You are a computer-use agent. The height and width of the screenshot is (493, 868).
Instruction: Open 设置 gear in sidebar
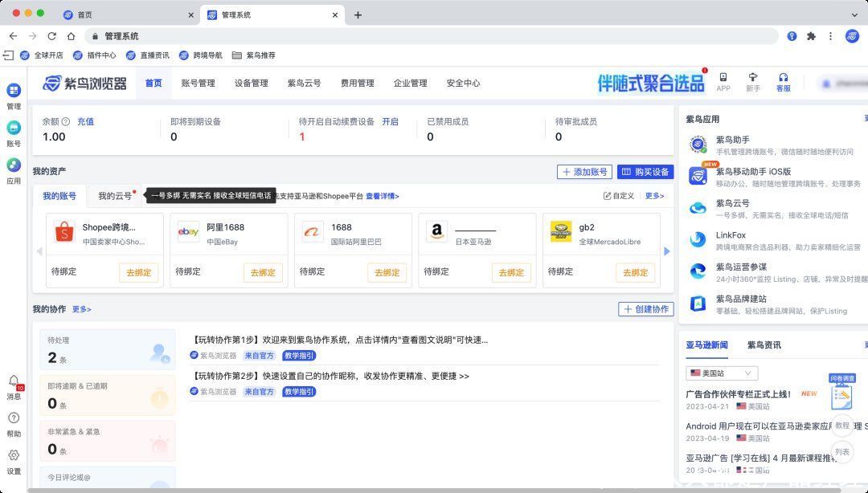coord(14,455)
